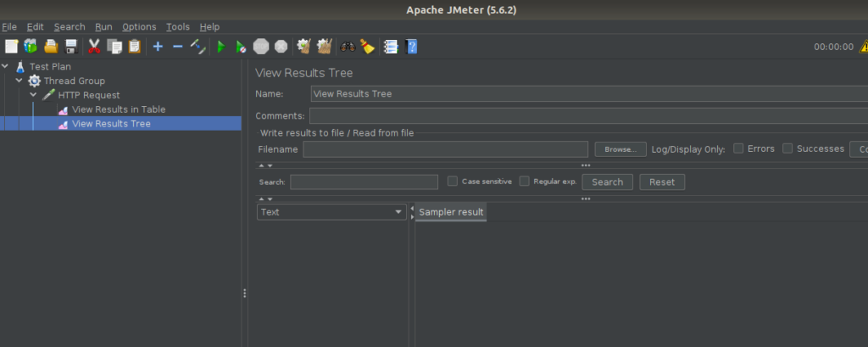868x347 pixels.
Task: Start test without pauses icon
Action: (241, 47)
